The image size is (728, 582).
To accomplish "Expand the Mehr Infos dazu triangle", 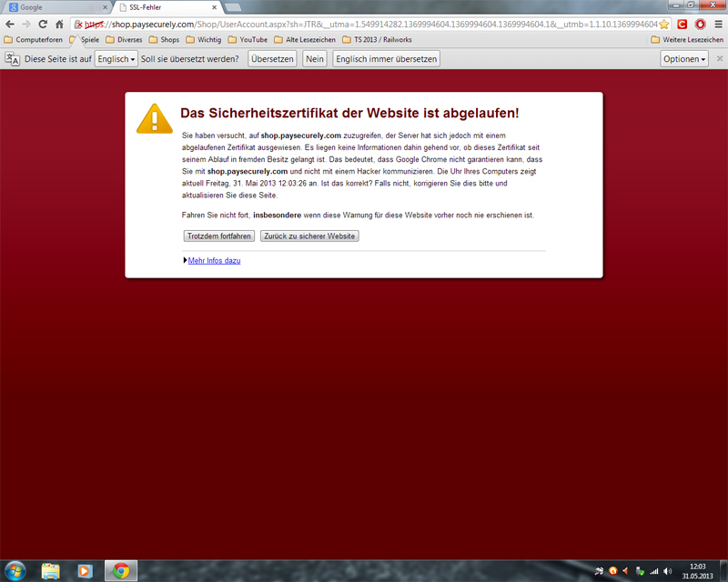I will pyautogui.click(x=185, y=260).
